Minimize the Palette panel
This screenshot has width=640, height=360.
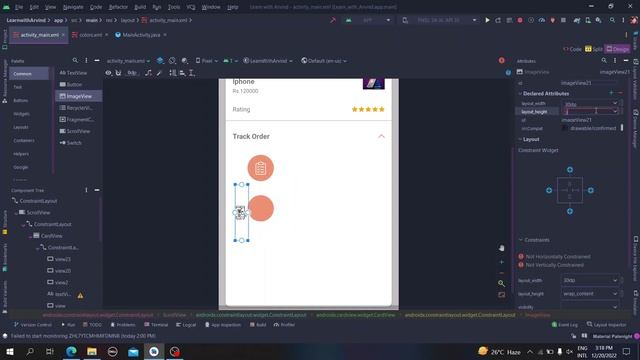pyautogui.click(x=97, y=60)
